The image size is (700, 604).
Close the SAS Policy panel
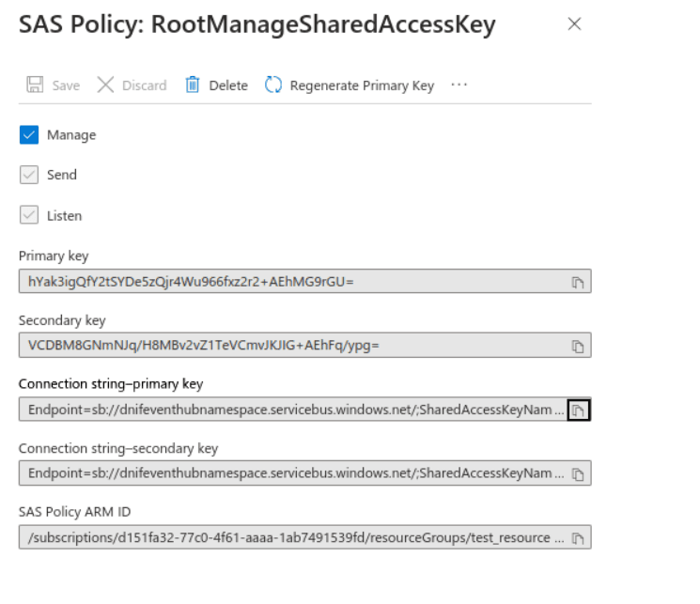(x=574, y=23)
